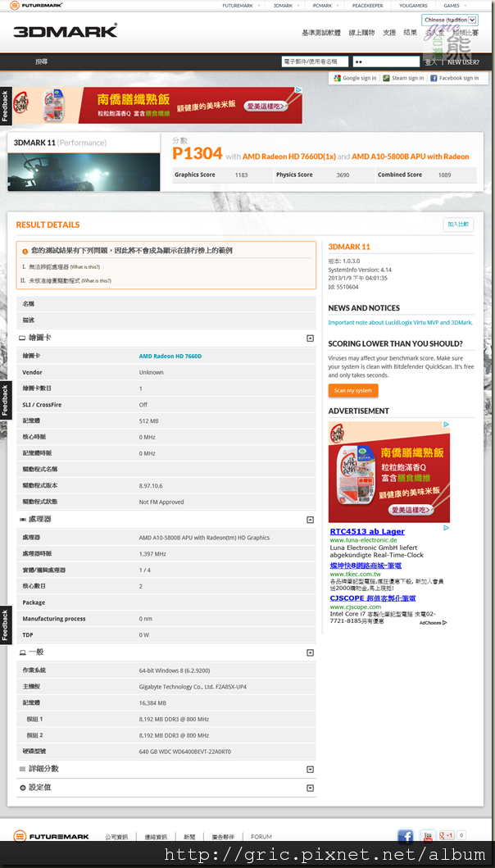
Task: Open the PCMARK top menu dropdown
Action: pyautogui.click(x=325, y=6)
